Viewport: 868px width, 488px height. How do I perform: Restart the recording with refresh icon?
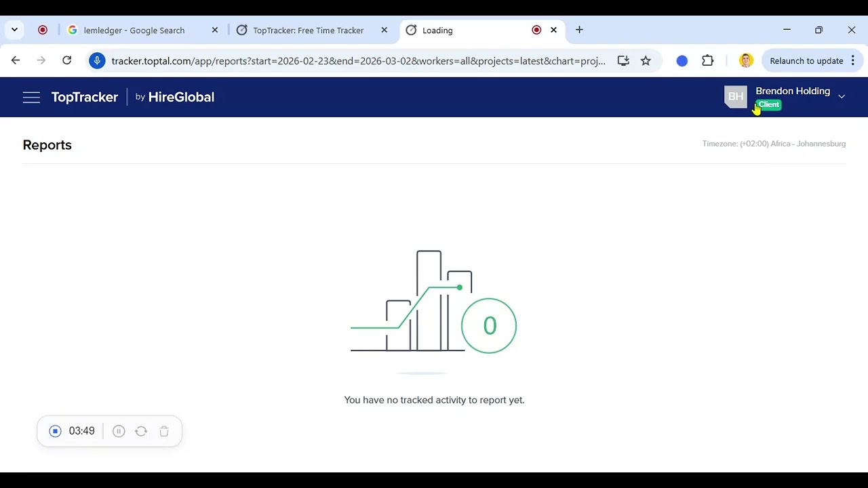141,431
